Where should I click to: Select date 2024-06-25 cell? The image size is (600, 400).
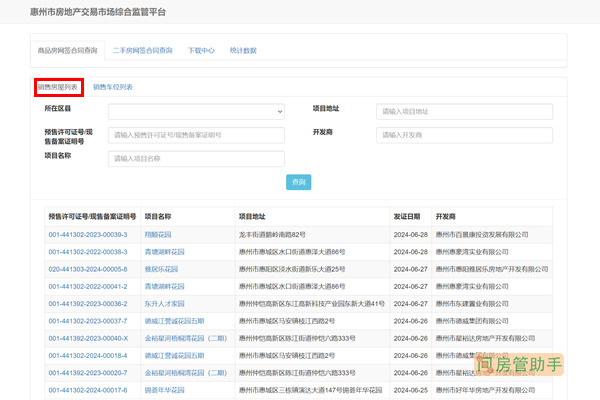(x=411, y=390)
